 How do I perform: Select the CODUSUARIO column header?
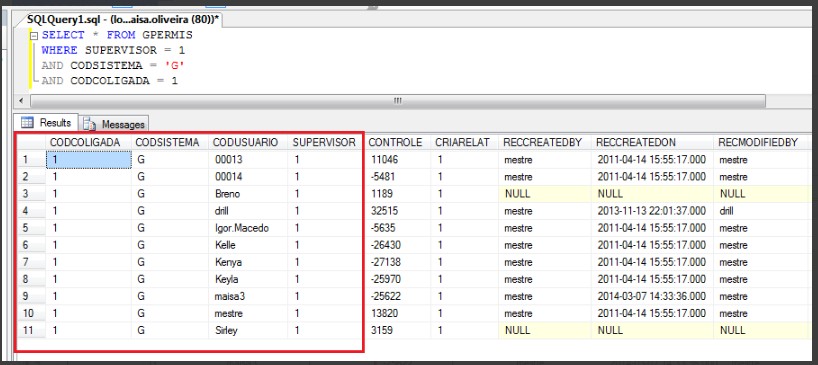248,142
